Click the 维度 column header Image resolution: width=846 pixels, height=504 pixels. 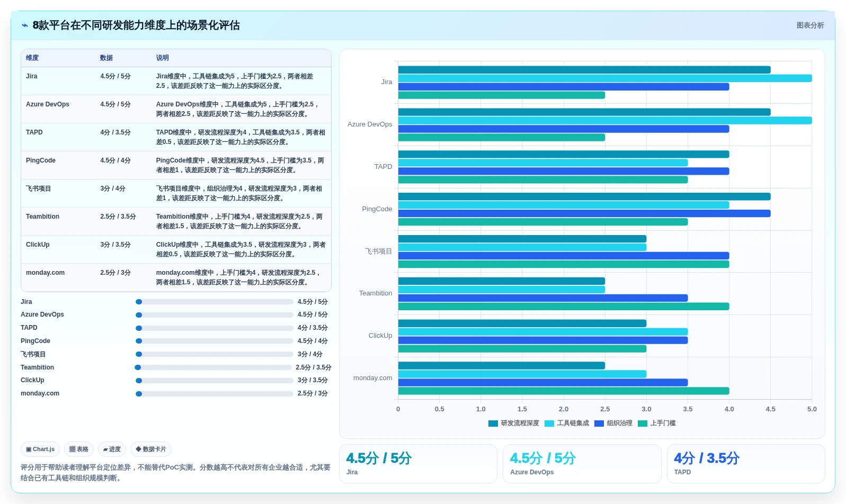(32, 58)
